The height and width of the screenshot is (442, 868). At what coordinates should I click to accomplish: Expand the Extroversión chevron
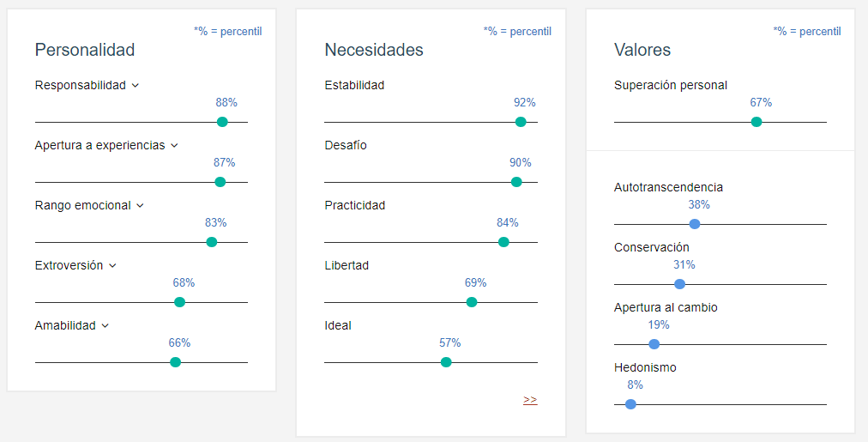coord(112,266)
